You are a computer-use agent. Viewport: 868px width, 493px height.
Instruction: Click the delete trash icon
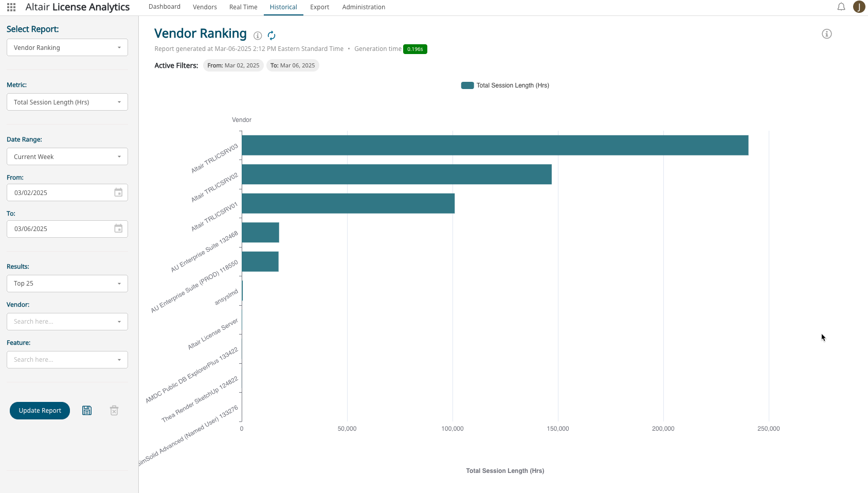coord(114,410)
